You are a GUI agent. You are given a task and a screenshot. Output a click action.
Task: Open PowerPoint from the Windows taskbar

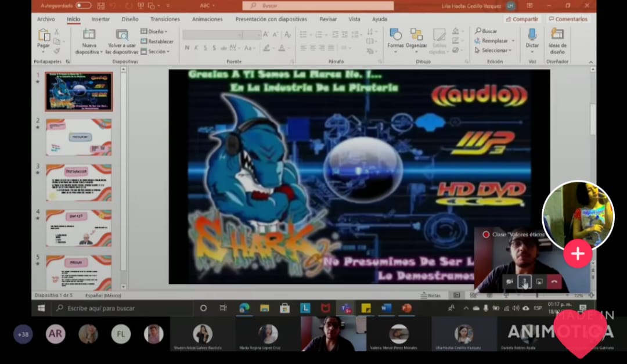tap(406, 308)
